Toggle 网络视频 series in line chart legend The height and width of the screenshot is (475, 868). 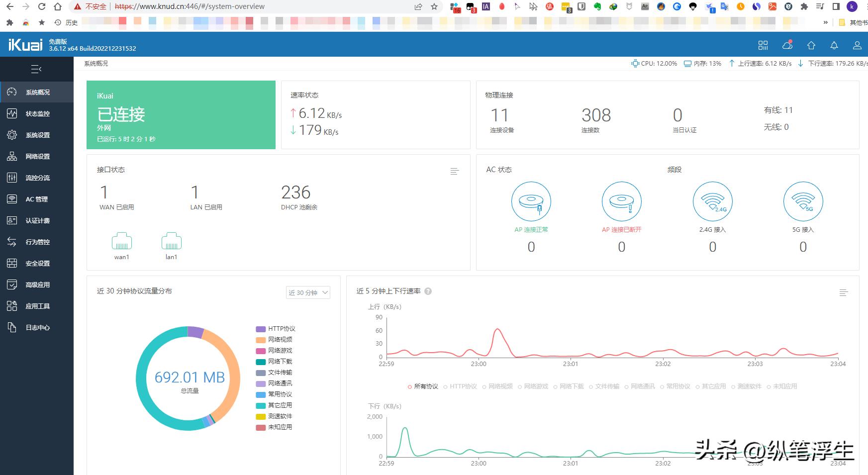(497, 386)
